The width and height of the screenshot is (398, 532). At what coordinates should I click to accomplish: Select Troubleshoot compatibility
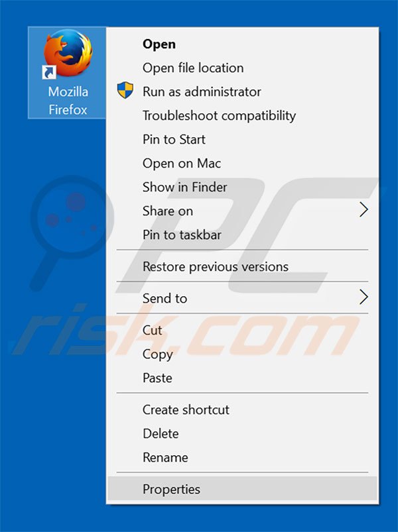[243, 116]
